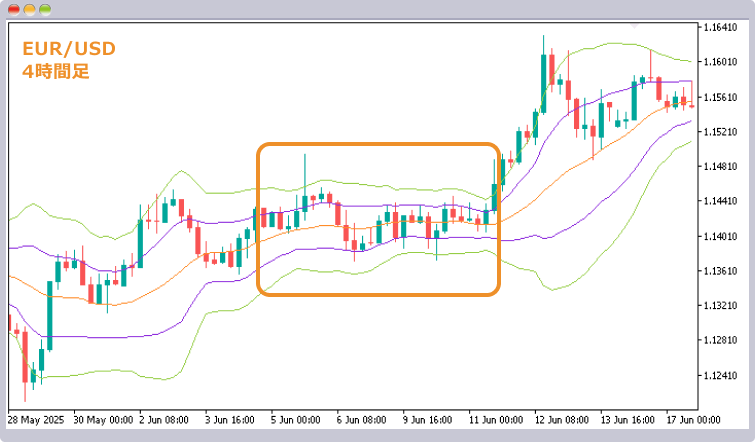Click the 1.13210 price axis label
The width and height of the screenshot is (755, 442).
pos(721,306)
